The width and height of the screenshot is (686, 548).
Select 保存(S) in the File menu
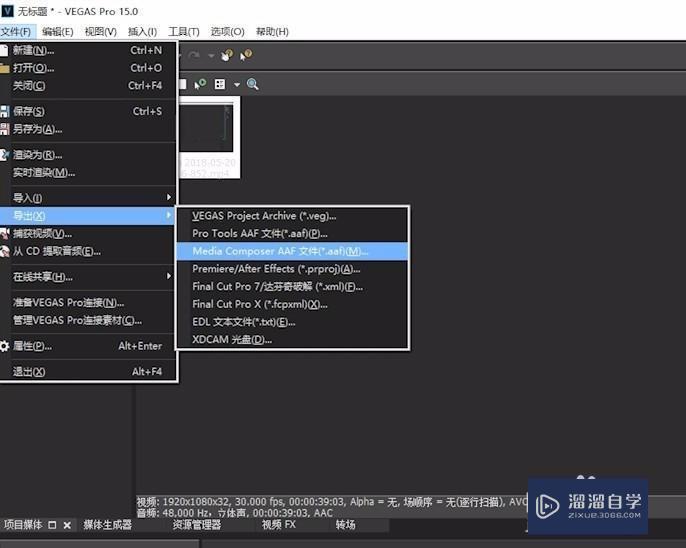coord(88,111)
